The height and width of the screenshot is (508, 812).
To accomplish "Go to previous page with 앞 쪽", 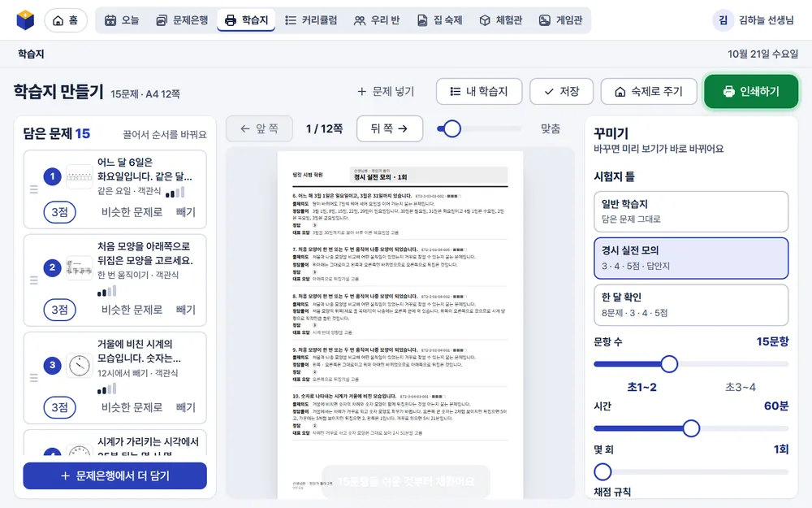I will tap(260, 128).
